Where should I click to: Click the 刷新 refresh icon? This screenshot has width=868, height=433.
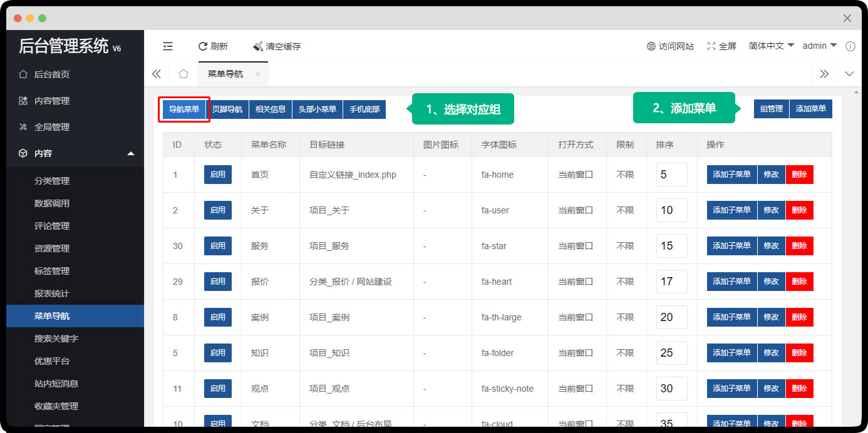pyautogui.click(x=204, y=46)
